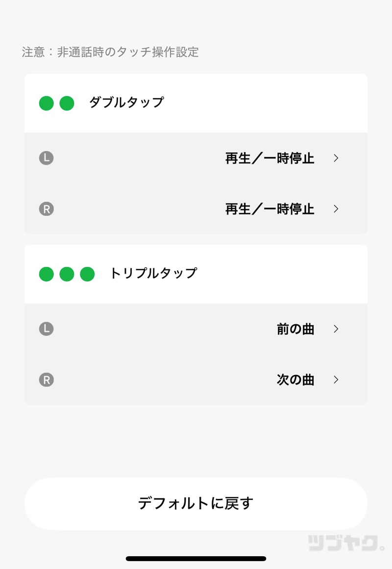Click the L earbud badge under ダブルタップ
This screenshot has height=569, width=392.
tap(46, 158)
